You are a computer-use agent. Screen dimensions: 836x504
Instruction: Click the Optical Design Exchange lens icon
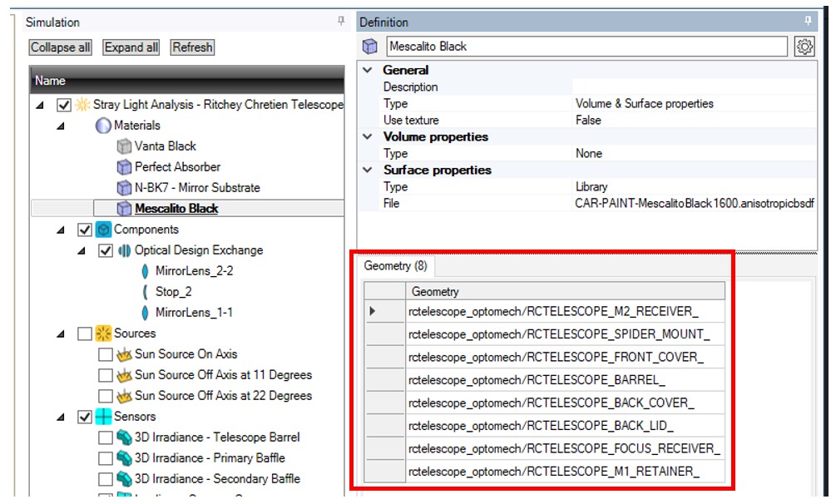click(124, 250)
